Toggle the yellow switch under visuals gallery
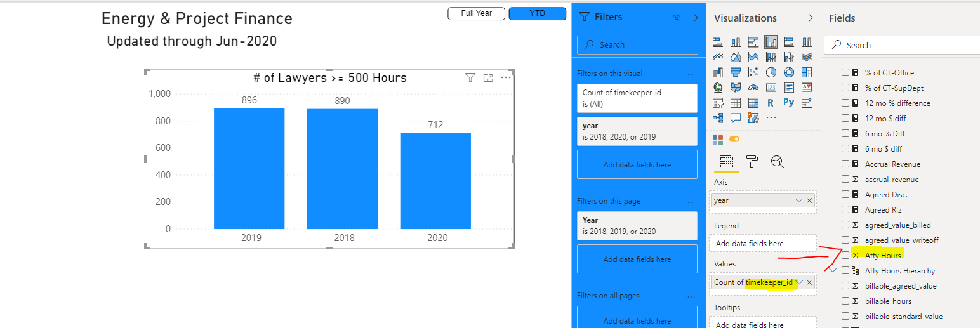This screenshot has height=328, width=980. [x=735, y=139]
